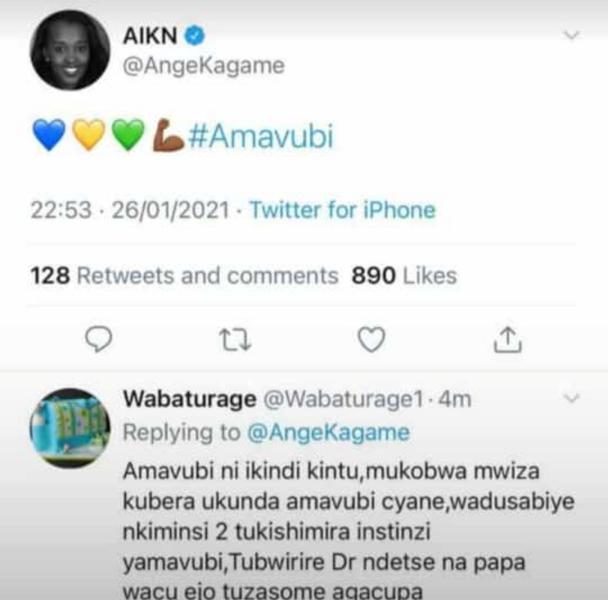This screenshot has width=608, height=600.
Task: Open the @AngeKagame mention in reply
Action: [328, 432]
